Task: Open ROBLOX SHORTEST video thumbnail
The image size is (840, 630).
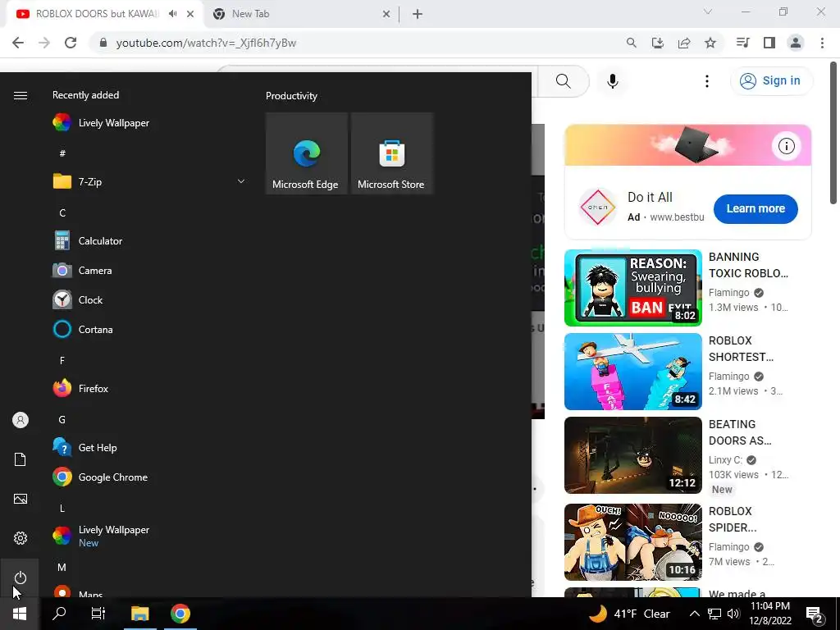Action: click(632, 372)
